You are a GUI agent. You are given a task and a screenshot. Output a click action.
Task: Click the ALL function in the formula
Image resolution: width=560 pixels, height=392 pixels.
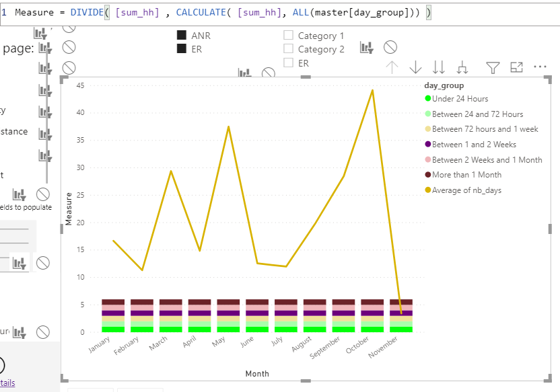point(301,13)
